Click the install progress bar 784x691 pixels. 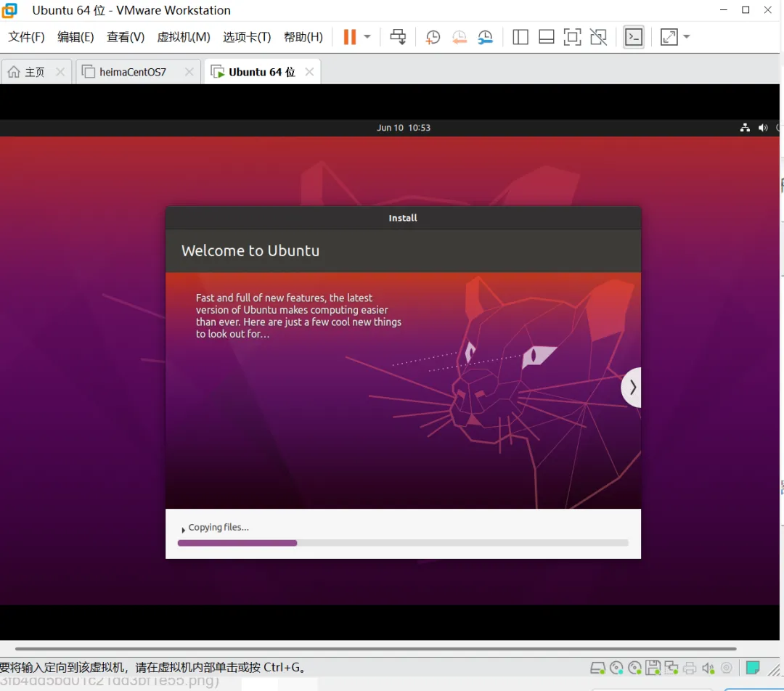pos(403,543)
